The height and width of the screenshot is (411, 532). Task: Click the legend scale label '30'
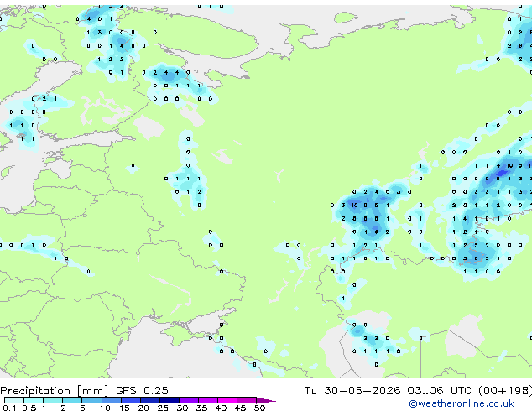(x=182, y=408)
